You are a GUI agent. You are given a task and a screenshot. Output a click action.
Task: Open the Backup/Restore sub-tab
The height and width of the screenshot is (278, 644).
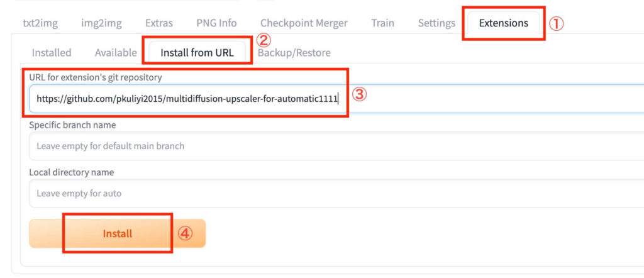coord(294,53)
